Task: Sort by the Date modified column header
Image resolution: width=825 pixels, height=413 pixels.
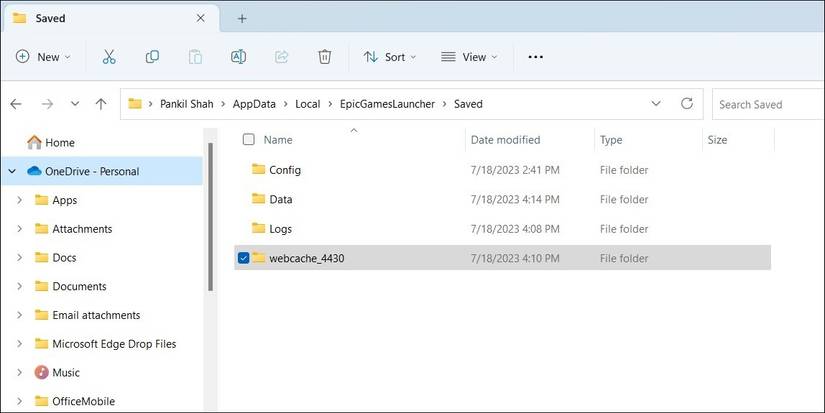Action: [x=505, y=140]
